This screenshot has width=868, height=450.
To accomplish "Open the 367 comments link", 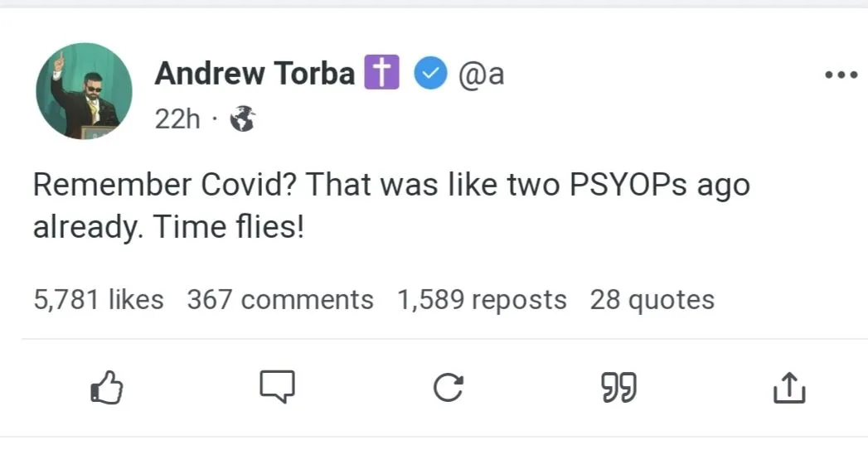I will coord(280,299).
